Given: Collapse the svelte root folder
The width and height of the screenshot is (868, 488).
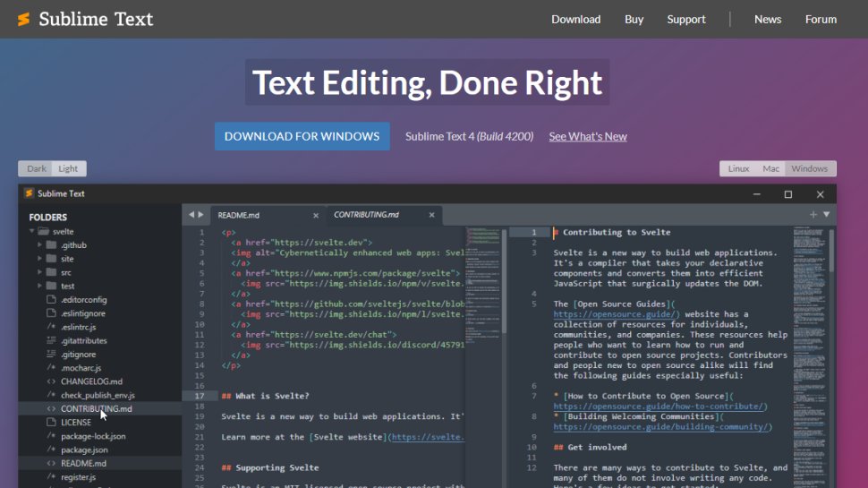Looking at the screenshot, I should (x=31, y=231).
